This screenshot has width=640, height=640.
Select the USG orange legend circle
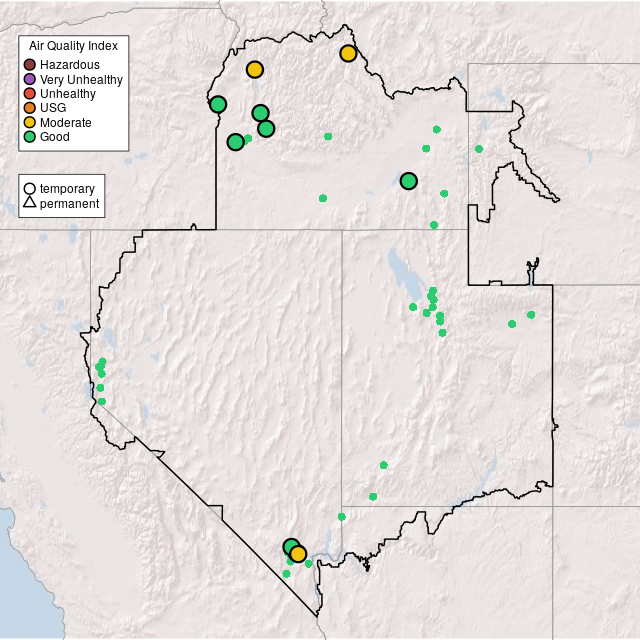pyautogui.click(x=30, y=108)
